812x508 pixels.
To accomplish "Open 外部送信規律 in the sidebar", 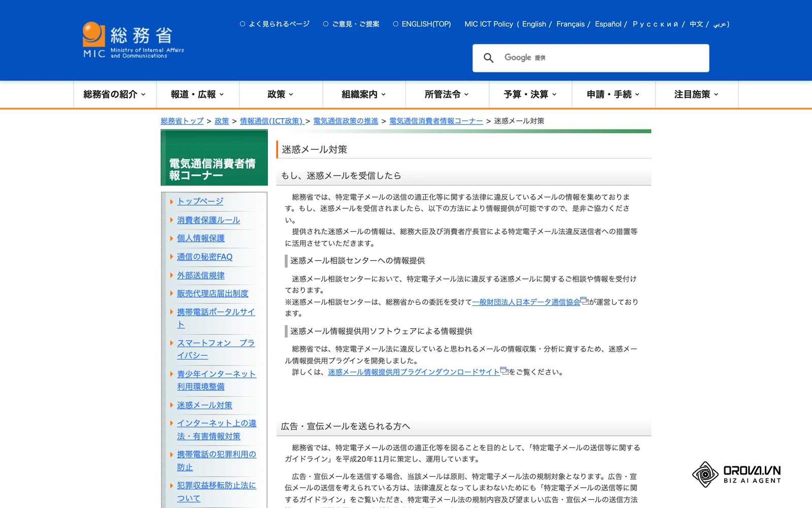I will pos(200,275).
